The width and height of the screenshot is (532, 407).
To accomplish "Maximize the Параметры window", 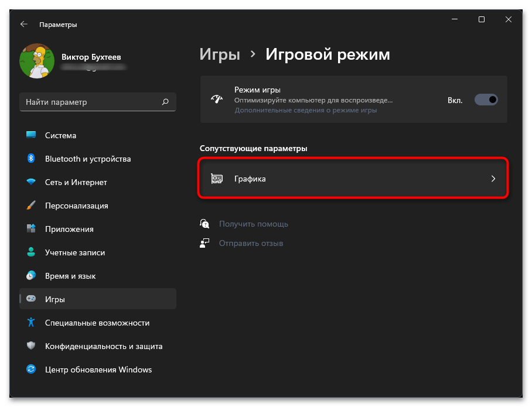I will (x=482, y=19).
